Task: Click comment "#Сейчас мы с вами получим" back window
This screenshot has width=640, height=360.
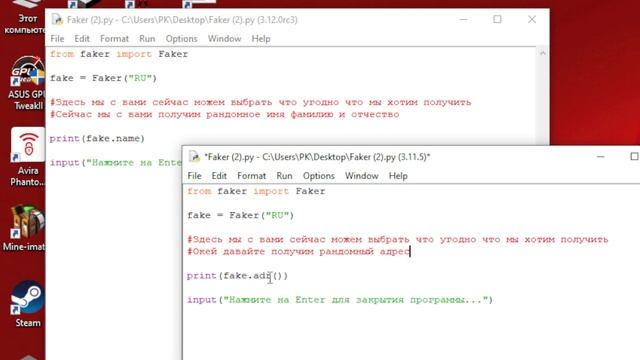Action: (224, 114)
